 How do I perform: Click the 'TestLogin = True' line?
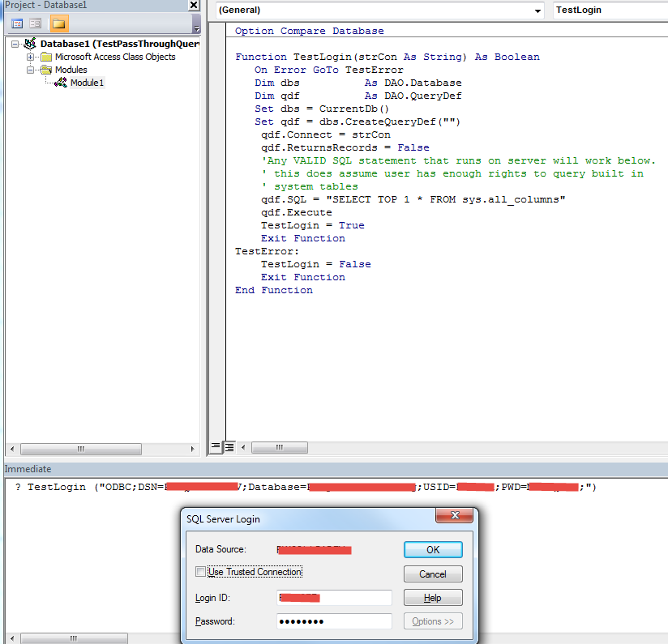313,225
